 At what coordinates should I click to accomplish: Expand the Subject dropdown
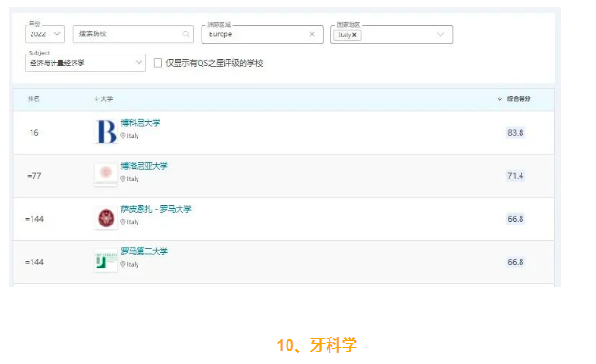click(x=85, y=62)
